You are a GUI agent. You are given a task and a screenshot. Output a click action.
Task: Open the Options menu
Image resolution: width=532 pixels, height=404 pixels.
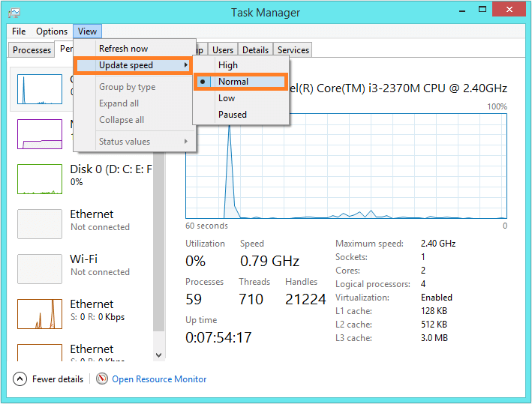pyautogui.click(x=52, y=31)
